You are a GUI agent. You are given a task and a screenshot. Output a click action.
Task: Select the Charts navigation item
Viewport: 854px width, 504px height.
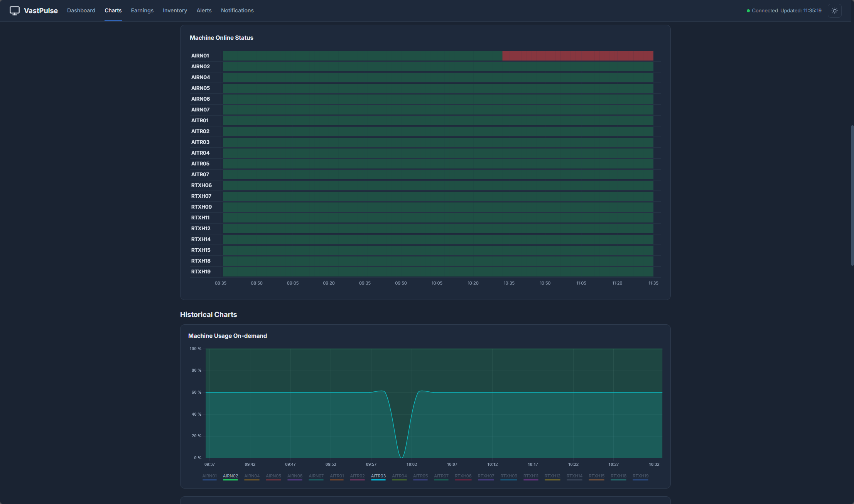tap(113, 10)
